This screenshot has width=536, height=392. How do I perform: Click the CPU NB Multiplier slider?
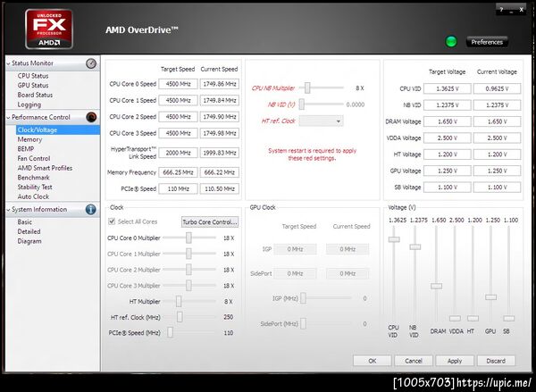coord(307,88)
